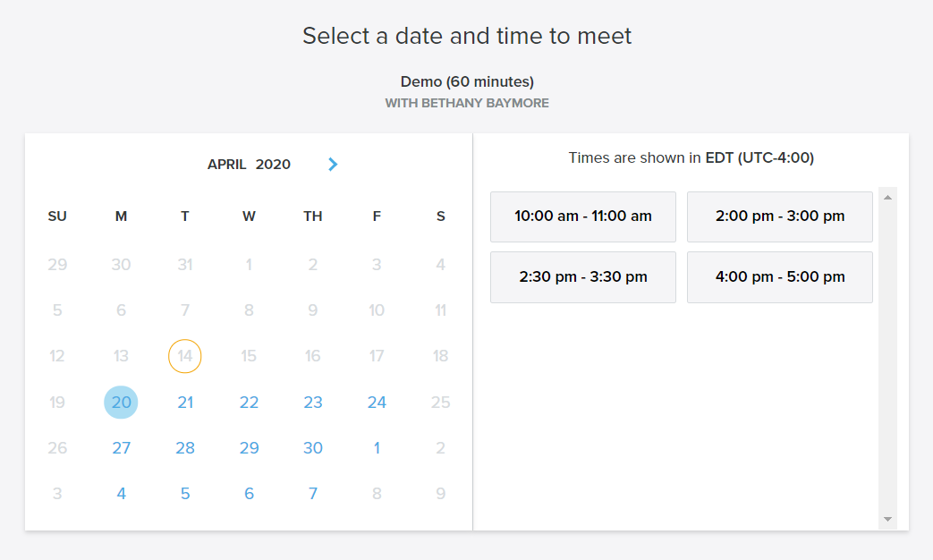
Task: Select the 10:00 am - 11:00 am slot
Action: [582, 216]
